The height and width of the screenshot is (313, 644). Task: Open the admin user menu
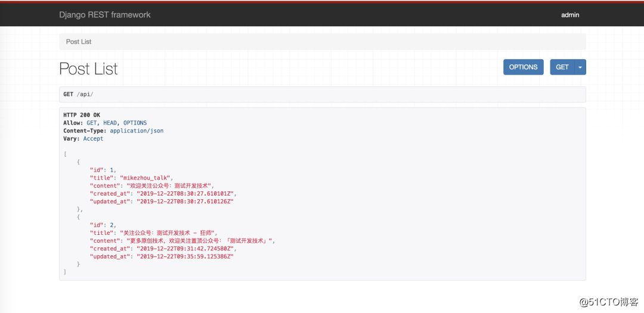(570, 15)
